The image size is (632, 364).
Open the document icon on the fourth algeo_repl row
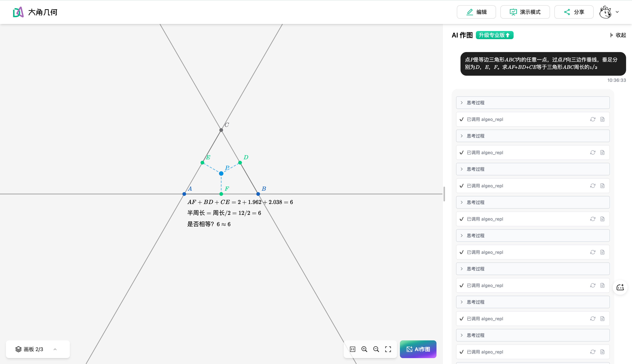click(x=602, y=219)
